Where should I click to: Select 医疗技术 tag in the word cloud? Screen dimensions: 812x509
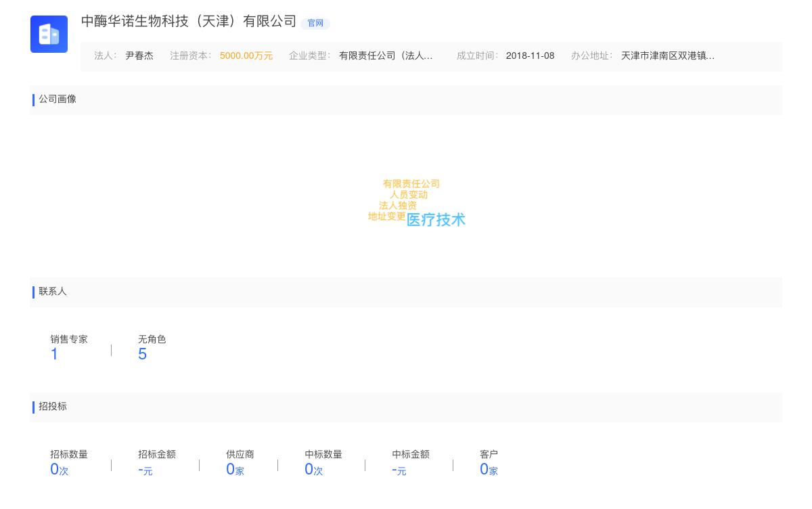435,219
